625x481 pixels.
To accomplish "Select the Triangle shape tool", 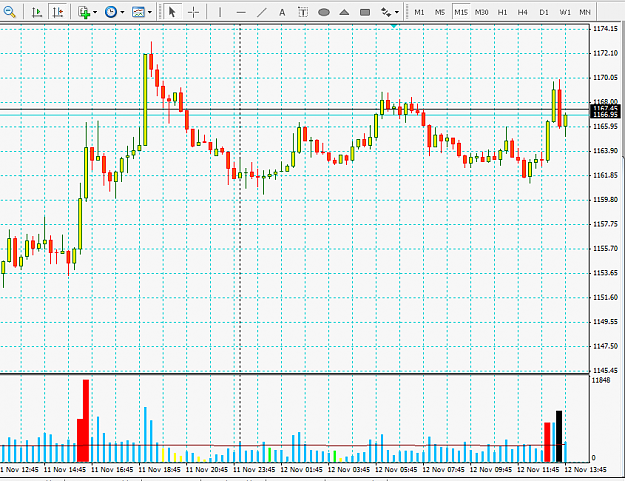I will [x=344, y=12].
